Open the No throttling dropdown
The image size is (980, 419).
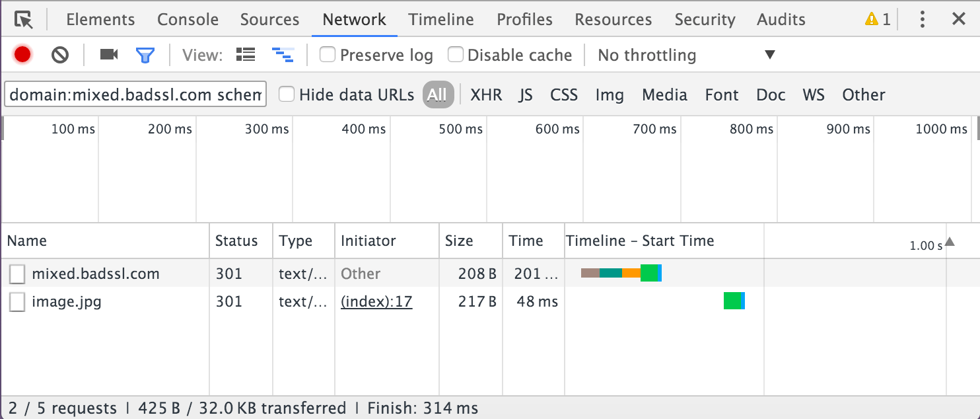(x=685, y=55)
